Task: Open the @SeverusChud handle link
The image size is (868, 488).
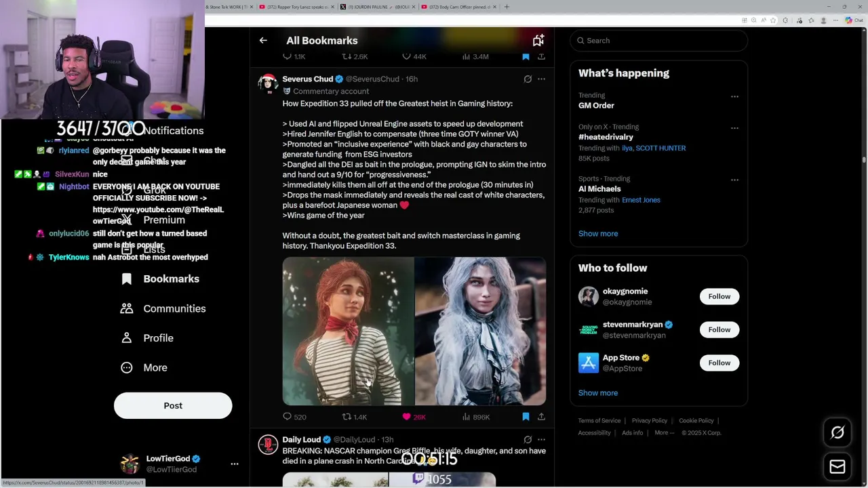Action: (x=373, y=79)
